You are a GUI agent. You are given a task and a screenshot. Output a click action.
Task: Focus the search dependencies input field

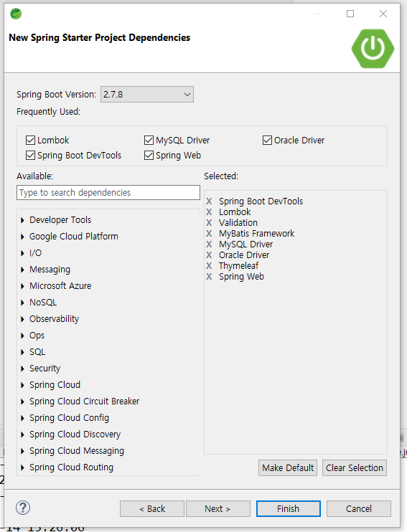click(108, 192)
